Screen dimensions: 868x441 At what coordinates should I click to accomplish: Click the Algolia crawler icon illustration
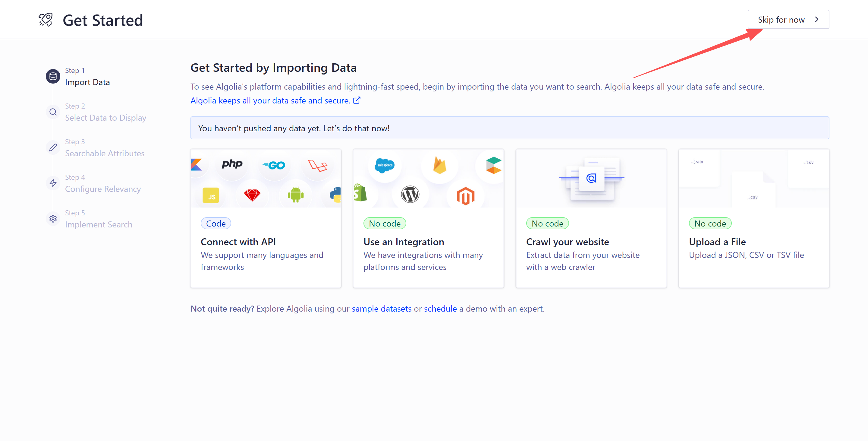coord(591,178)
